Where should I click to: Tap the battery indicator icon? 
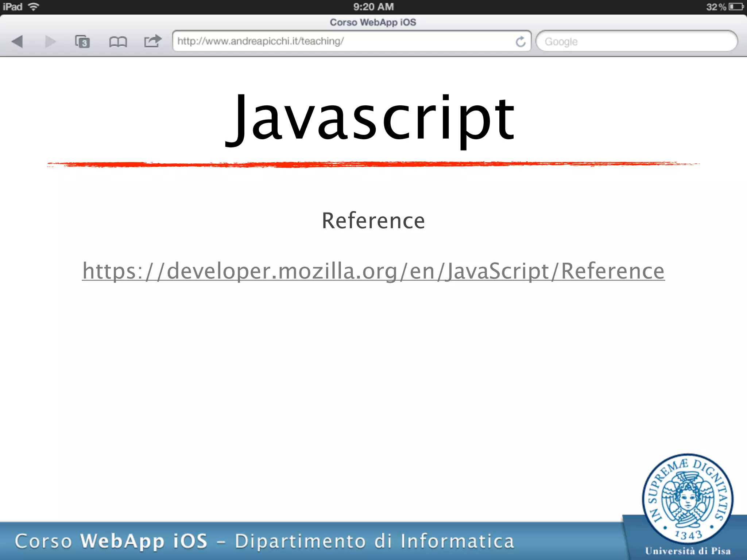point(736,7)
